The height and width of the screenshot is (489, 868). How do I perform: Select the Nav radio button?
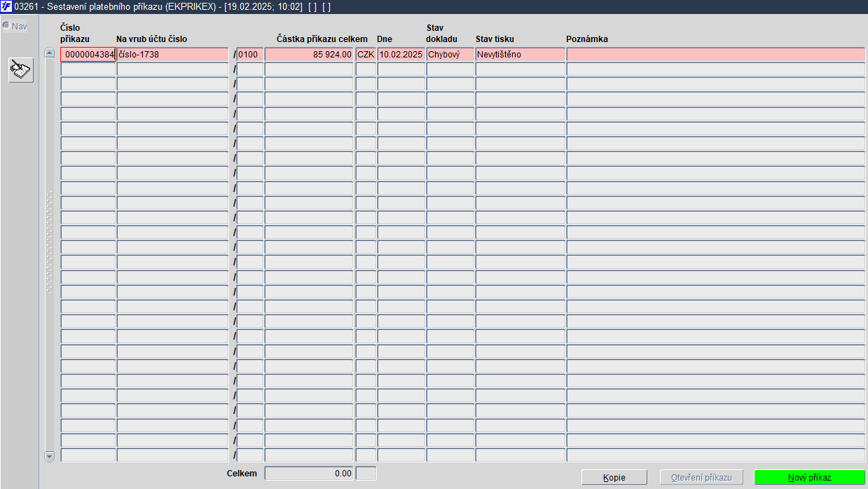(x=6, y=26)
